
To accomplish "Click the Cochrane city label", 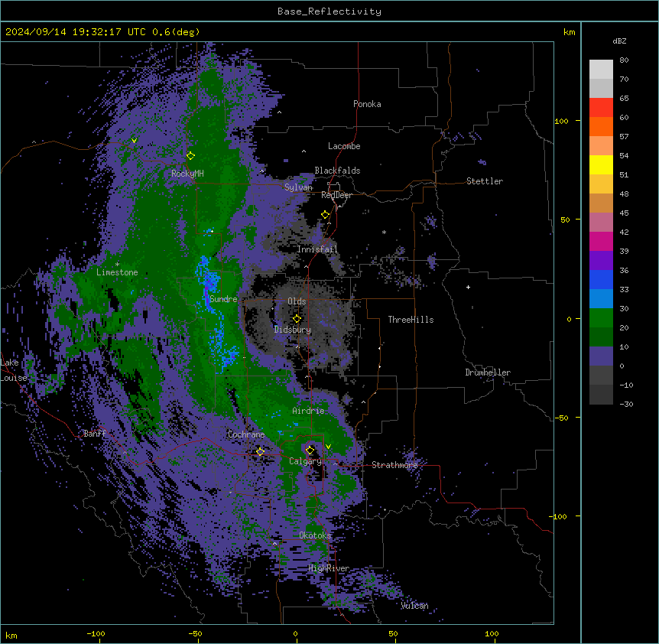I will coord(246,434).
